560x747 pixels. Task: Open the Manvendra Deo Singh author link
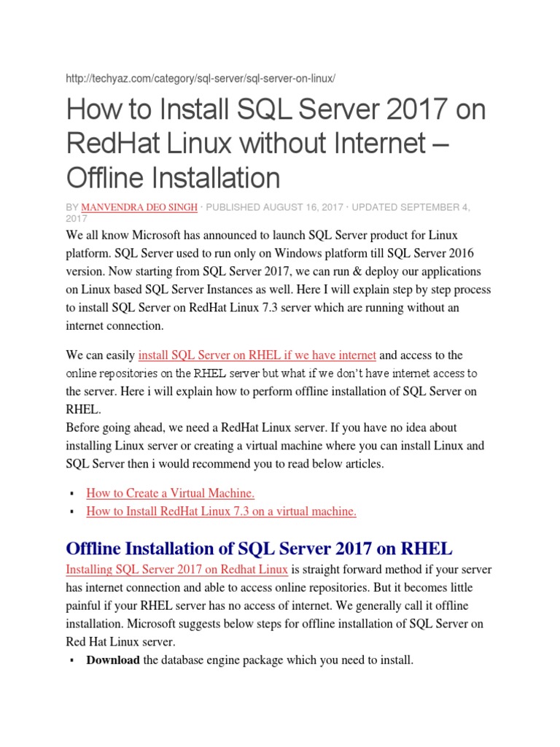point(139,207)
